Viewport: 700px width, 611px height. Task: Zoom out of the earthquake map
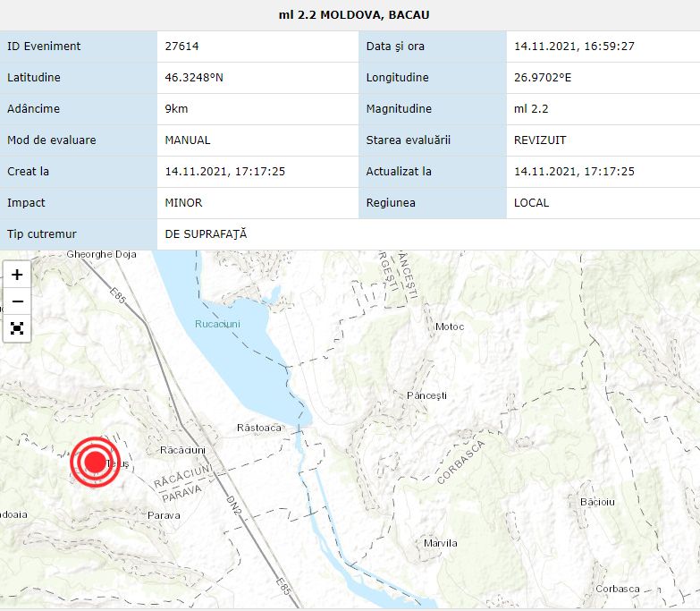coord(17,301)
